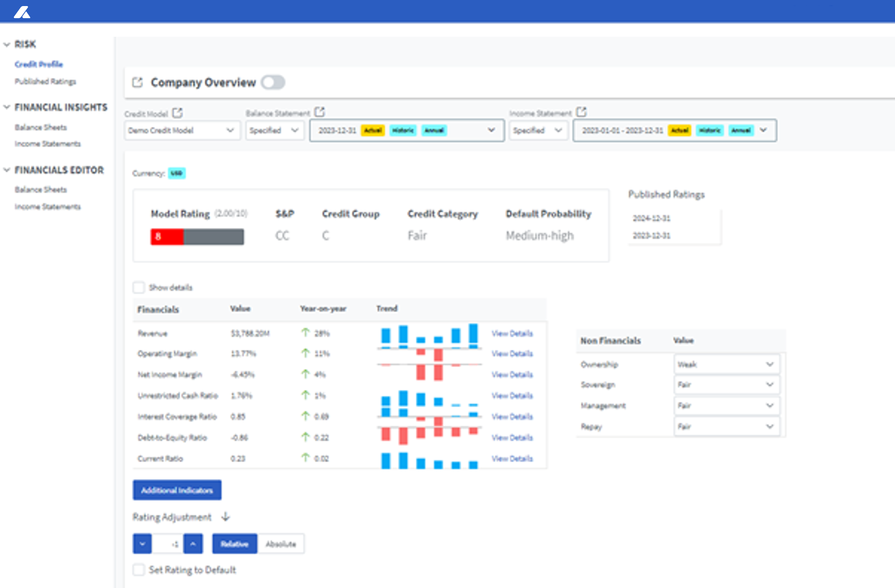Viewport: 895px width, 588px height.
Task: Toggle the Company Overview switch
Action: (273, 82)
